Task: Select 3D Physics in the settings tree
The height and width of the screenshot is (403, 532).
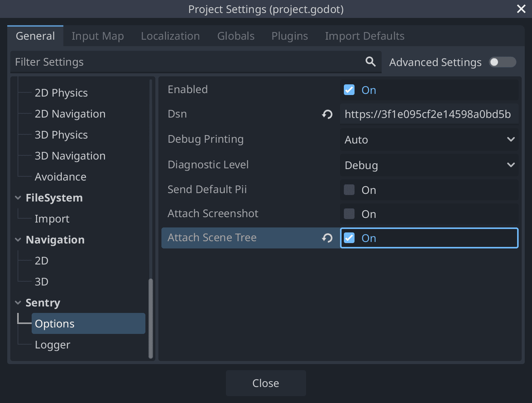Action: pyautogui.click(x=61, y=134)
